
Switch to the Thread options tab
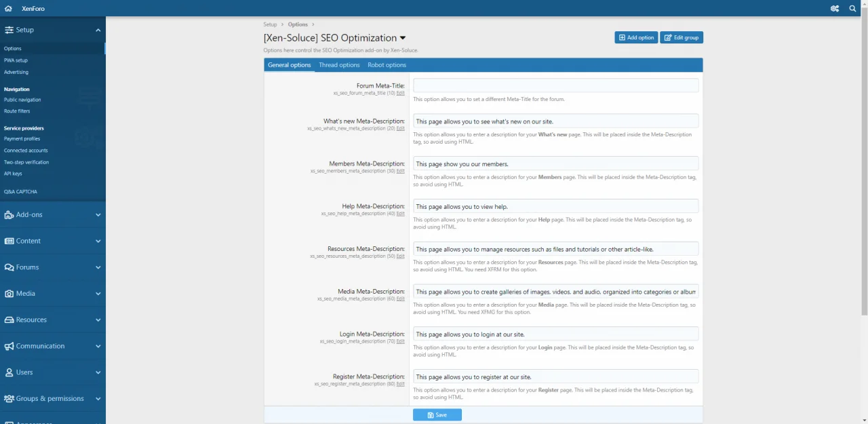[x=339, y=65]
